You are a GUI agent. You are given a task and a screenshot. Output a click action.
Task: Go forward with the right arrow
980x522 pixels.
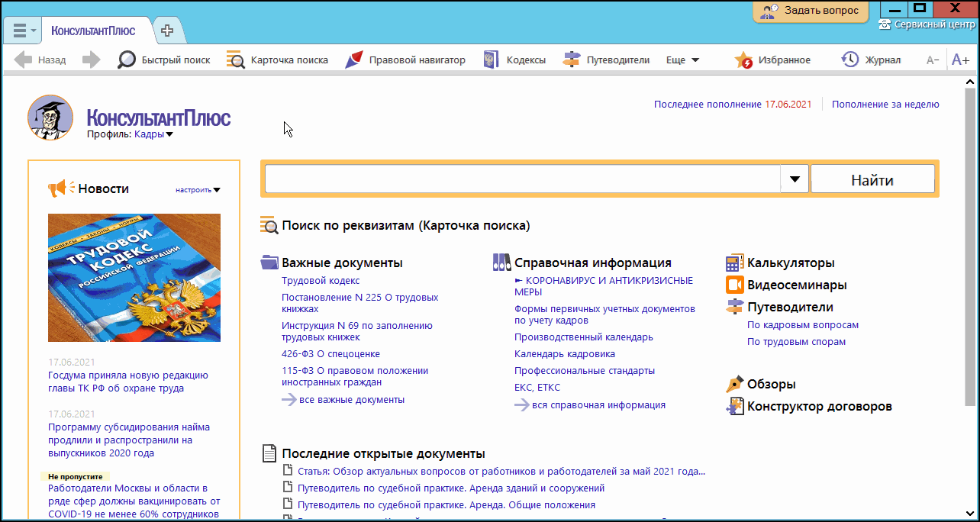pyautogui.click(x=92, y=60)
